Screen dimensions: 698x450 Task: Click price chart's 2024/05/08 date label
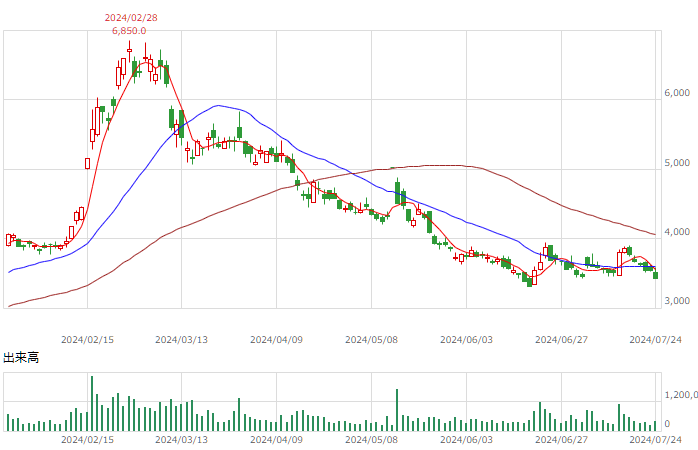click(x=371, y=340)
